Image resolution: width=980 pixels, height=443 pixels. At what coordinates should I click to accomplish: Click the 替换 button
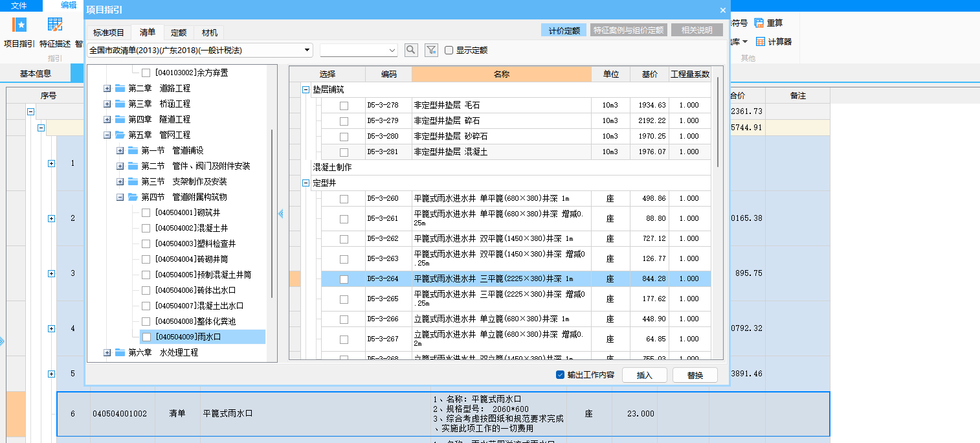(695, 375)
